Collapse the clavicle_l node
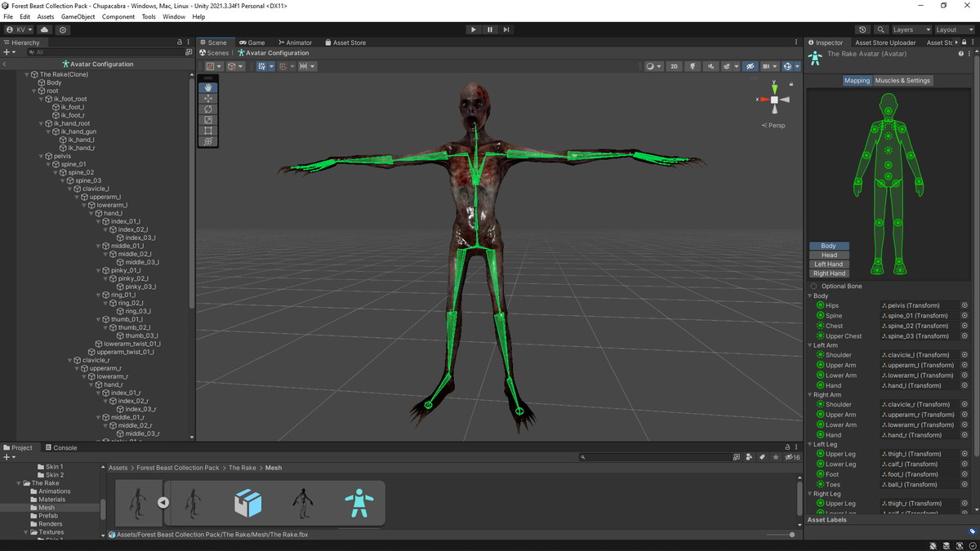This screenshot has width=980, height=551. coord(71,189)
